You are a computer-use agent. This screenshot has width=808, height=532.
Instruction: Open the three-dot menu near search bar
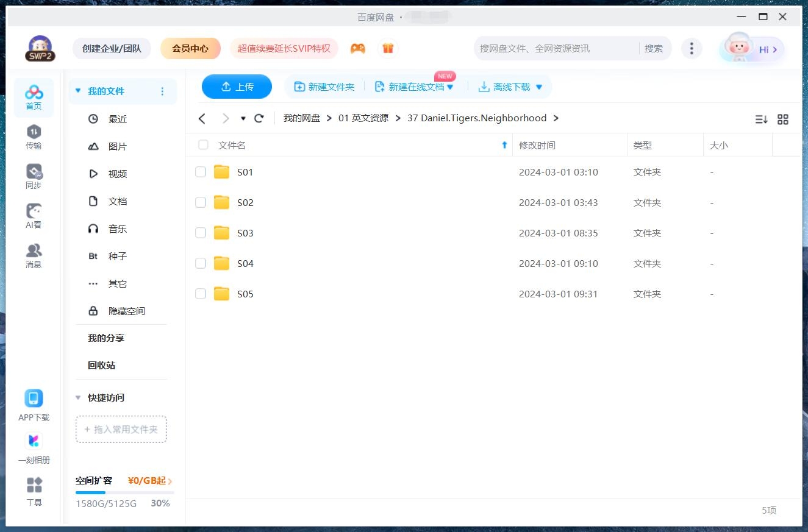click(x=692, y=48)
